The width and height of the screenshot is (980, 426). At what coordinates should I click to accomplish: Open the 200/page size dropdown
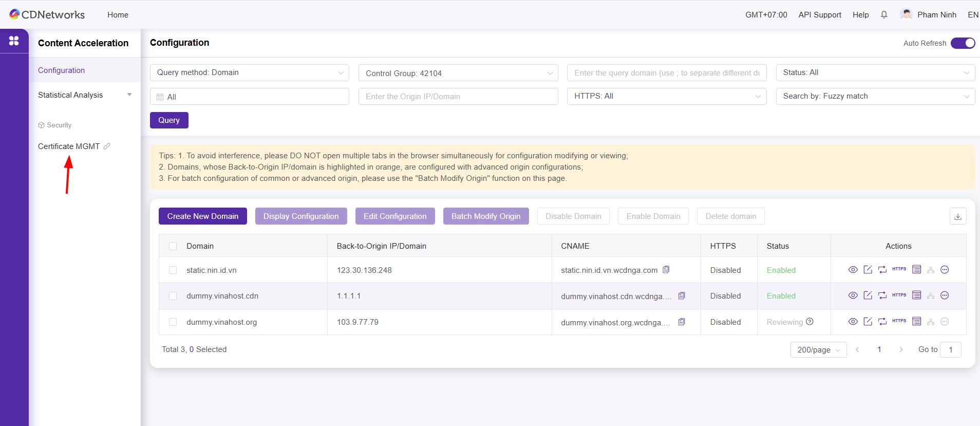pyautogui.click(x=818, y=349)
